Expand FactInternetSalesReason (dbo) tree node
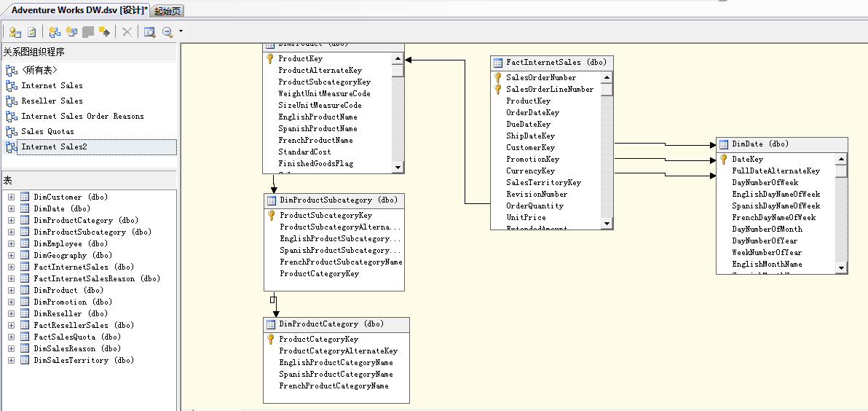The height and width of the screenshot is (411, 868). [11, 278]
